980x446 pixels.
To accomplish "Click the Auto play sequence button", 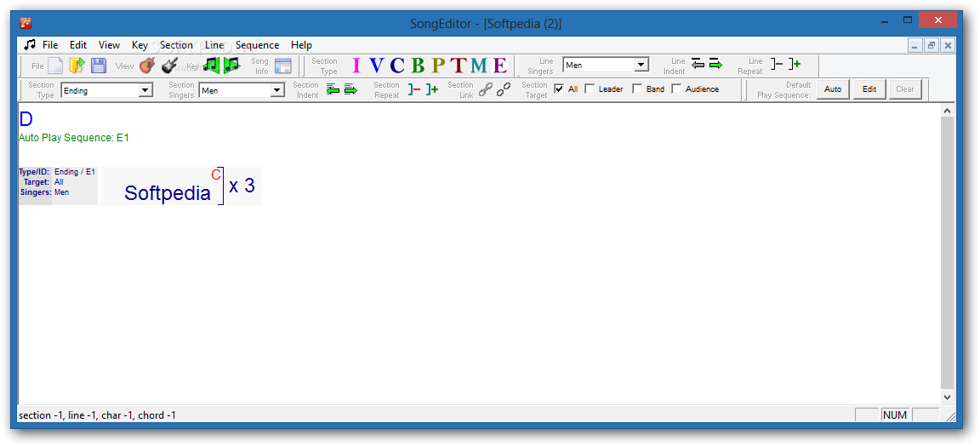I will 833,89.
